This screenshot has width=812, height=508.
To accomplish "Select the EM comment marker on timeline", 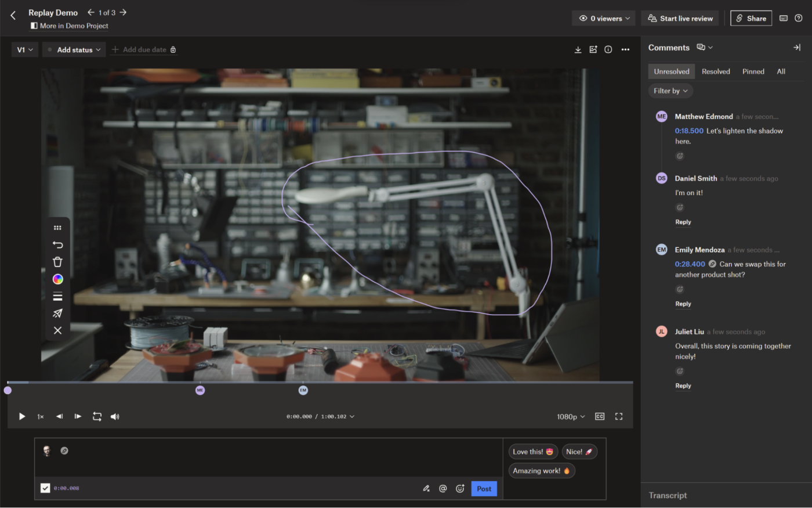I will pyautogui.click(x=303, y=390).
